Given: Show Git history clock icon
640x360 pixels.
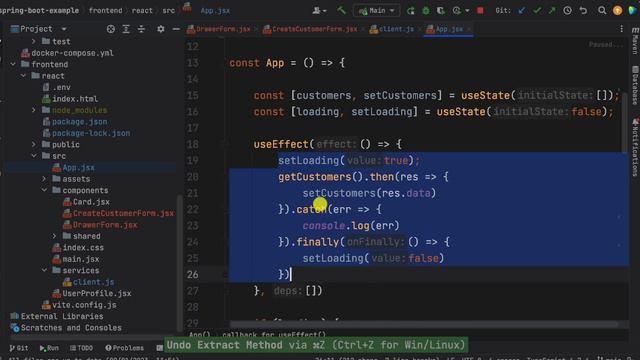Looking at the screenshot, I should click(567, 11).
